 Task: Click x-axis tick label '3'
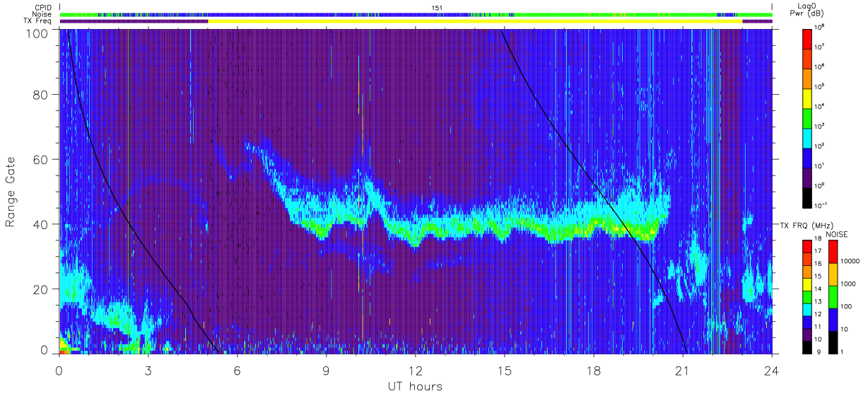148,371
